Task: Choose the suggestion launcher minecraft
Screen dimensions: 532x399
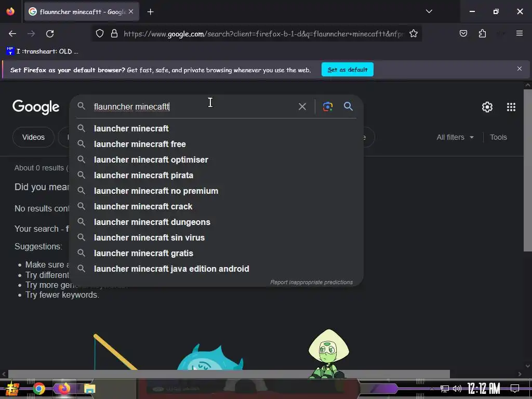Action: [217, 128]
